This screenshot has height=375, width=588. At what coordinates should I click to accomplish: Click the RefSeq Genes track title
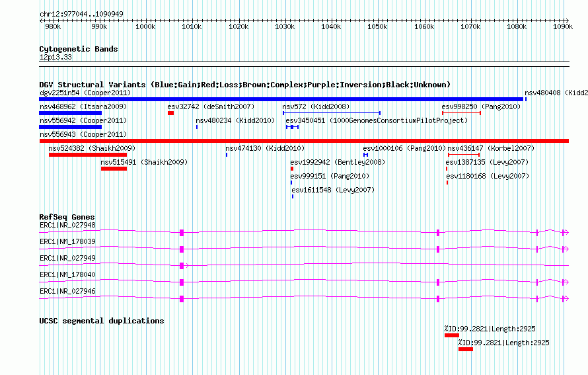67,217
